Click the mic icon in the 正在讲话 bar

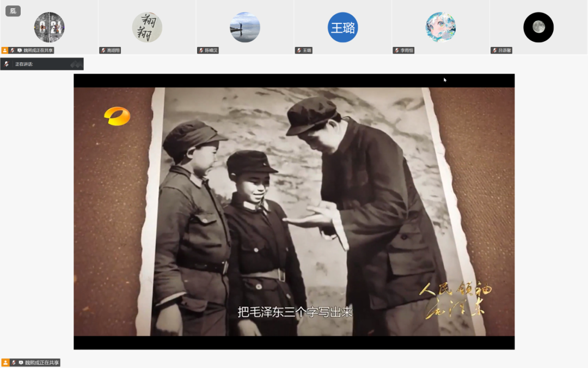click(7, 64)
